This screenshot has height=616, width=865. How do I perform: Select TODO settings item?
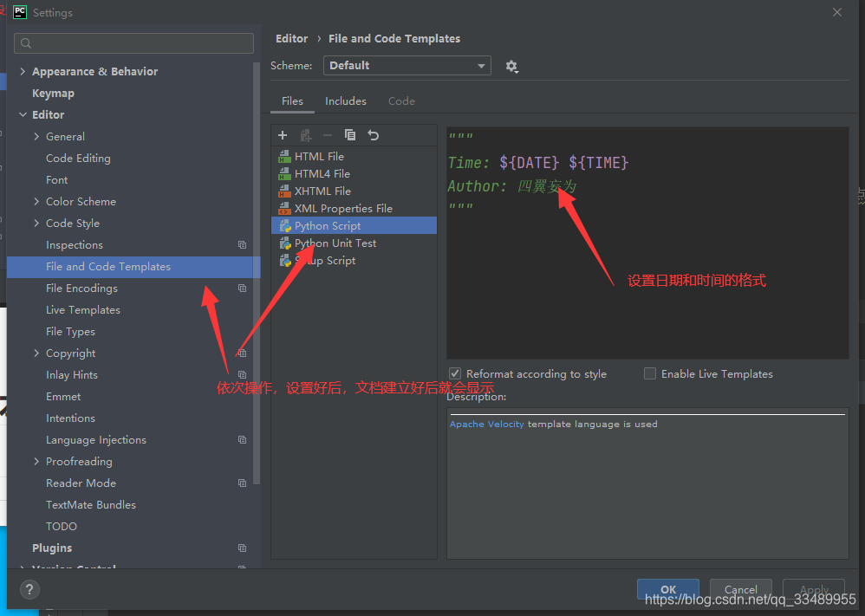pos(62,526)
